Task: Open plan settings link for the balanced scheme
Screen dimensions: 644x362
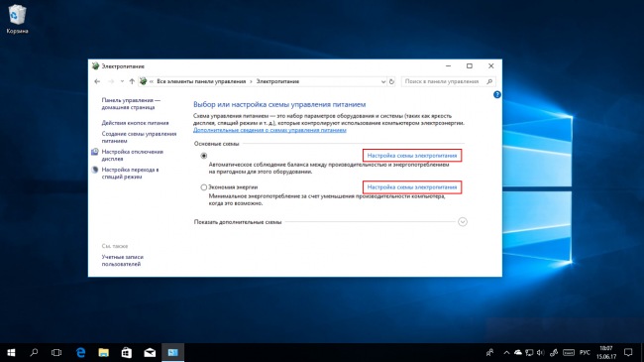Action: click(412, 156)
